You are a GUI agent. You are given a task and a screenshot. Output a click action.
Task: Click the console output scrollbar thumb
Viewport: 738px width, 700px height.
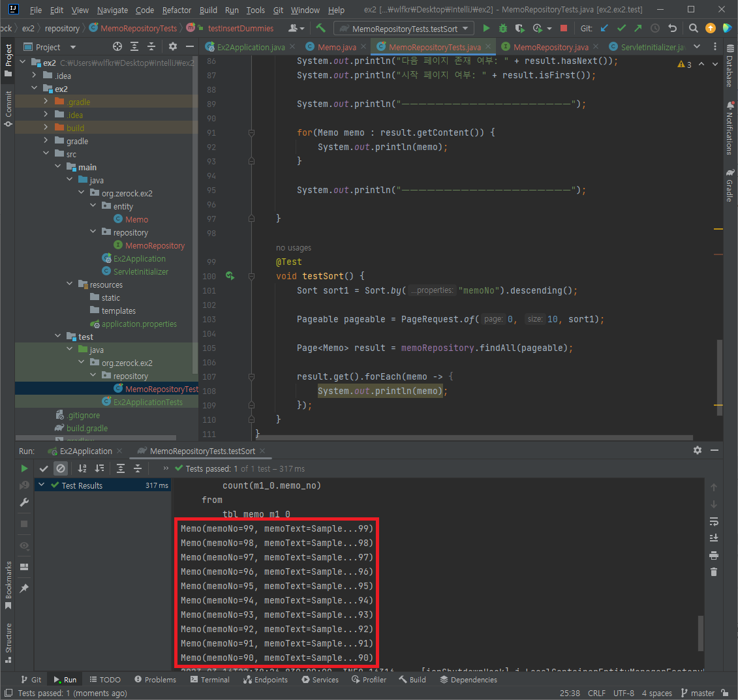pyautogui.click(x=701, y=633)
